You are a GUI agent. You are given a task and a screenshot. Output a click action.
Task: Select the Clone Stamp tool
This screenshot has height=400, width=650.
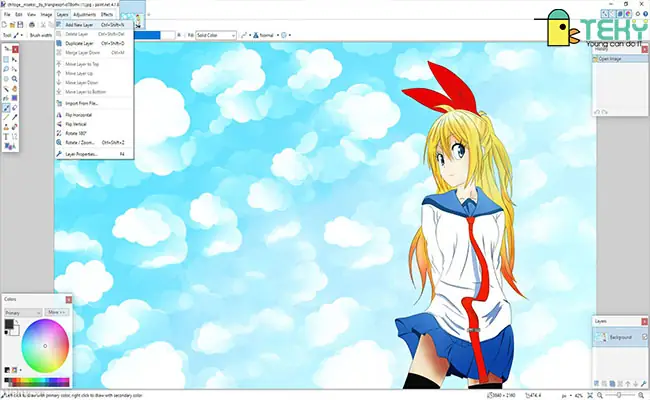click(x=6, y=127)
